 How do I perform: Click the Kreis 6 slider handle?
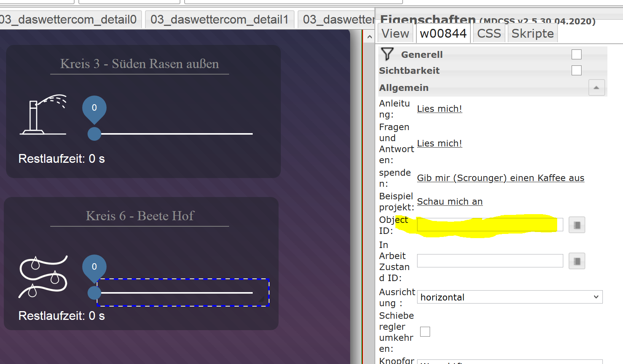[94, 293]
